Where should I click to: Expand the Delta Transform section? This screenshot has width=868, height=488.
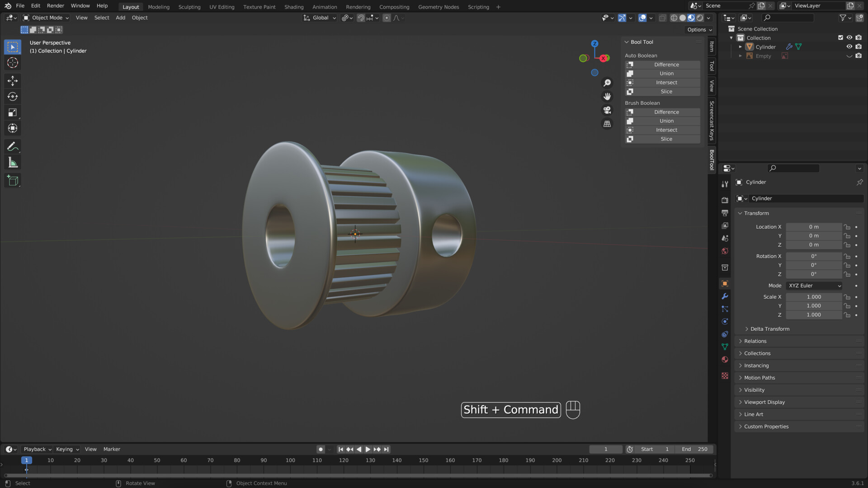[x=769, y=328]
